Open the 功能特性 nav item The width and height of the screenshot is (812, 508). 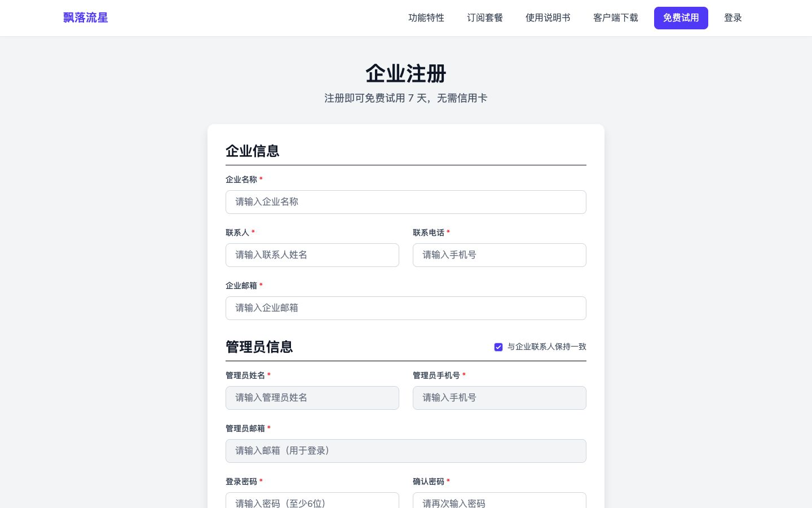click(426, 18)
